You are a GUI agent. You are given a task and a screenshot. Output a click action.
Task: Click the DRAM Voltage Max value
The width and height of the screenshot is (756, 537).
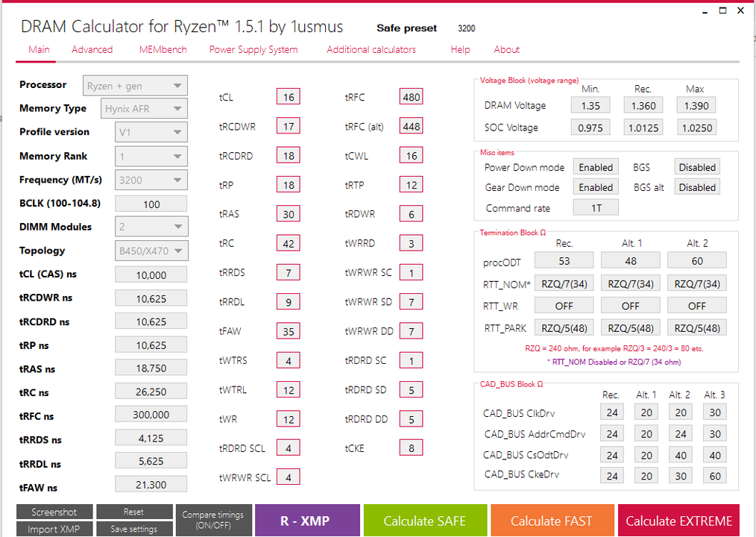click(696, 106)
